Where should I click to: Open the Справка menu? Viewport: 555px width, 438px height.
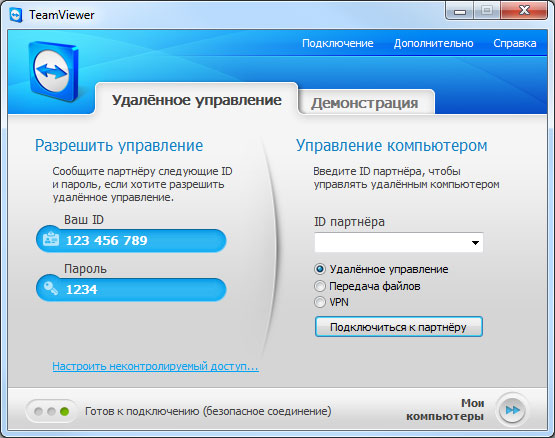tap(515, 43)
